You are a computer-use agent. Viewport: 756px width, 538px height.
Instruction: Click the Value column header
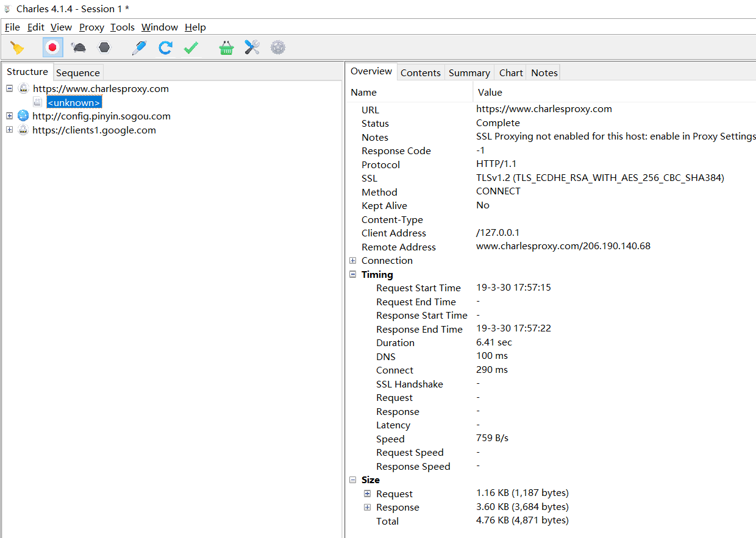[x=615, y=92]
